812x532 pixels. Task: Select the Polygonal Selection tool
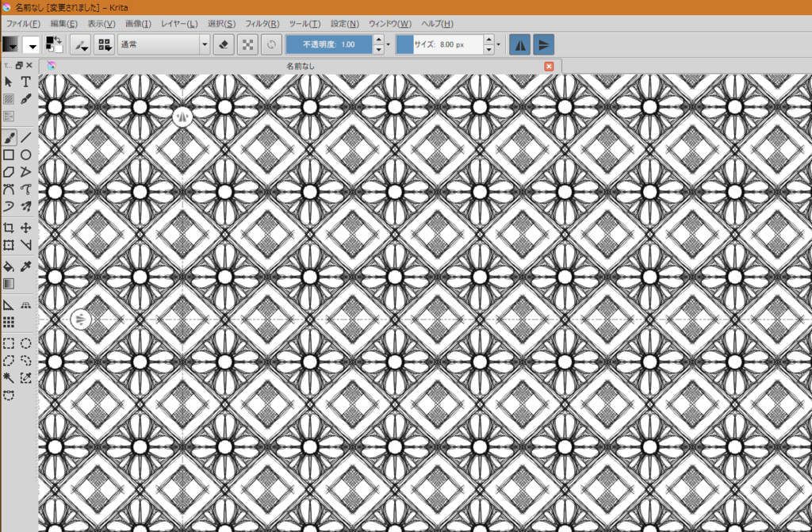[9, 361]
